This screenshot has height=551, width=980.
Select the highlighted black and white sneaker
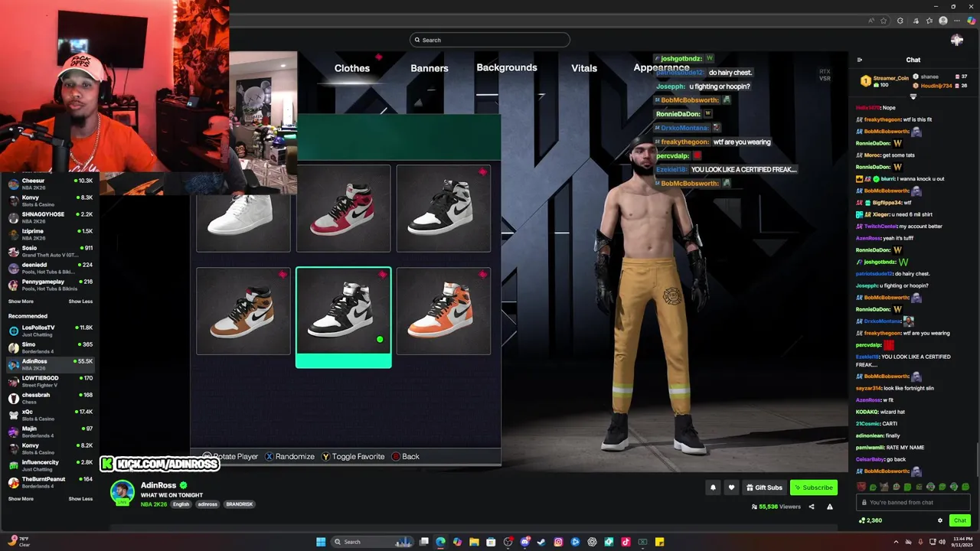click(343, 317)
